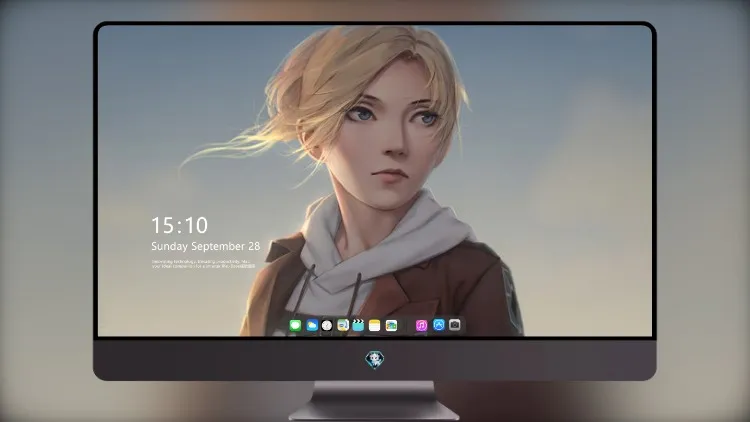Click the 15:10 clock widget
The image size is (750, 422).
click(x=179, y=225)
